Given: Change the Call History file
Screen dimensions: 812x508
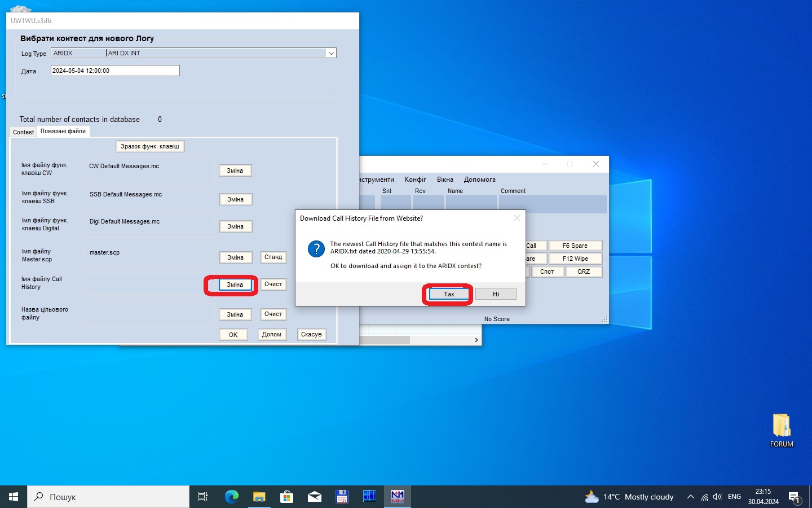Looking at the screenshot, I should (x=235, y=284).
